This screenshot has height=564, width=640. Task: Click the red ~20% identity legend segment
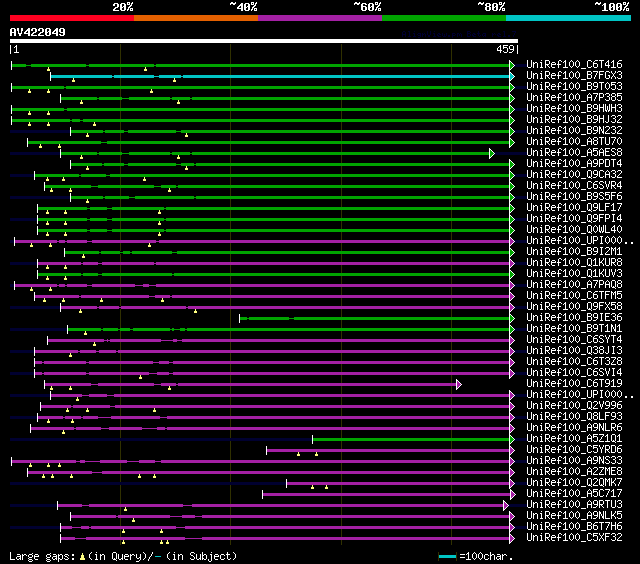point(71,18)
